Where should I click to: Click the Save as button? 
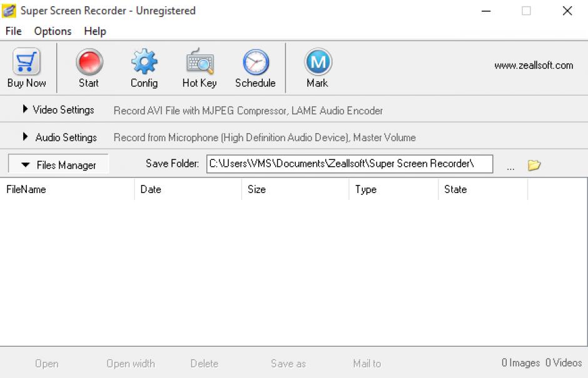pos(288,364)
